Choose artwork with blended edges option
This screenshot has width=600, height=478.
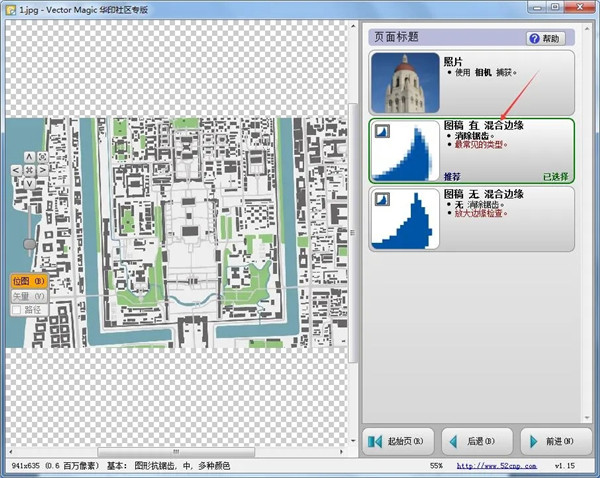471,150
